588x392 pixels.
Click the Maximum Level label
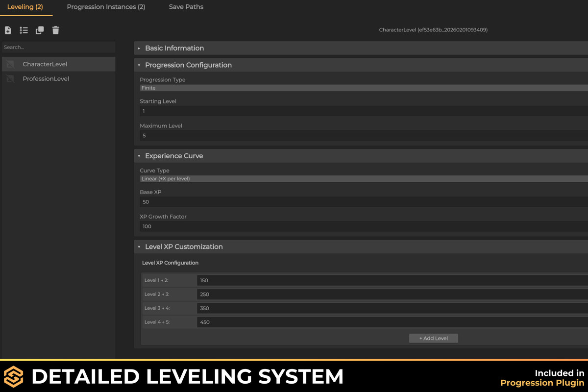(161, 126)
